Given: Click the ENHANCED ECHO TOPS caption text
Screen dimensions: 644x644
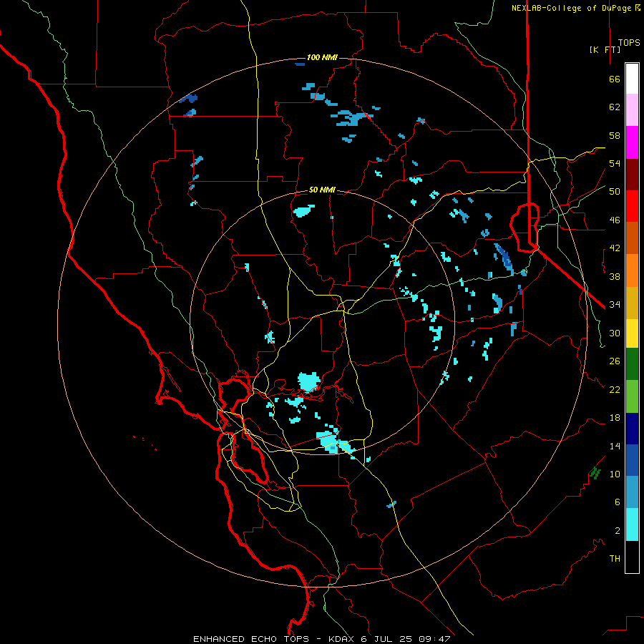Looking at the screenshot, I should [251, 639].
